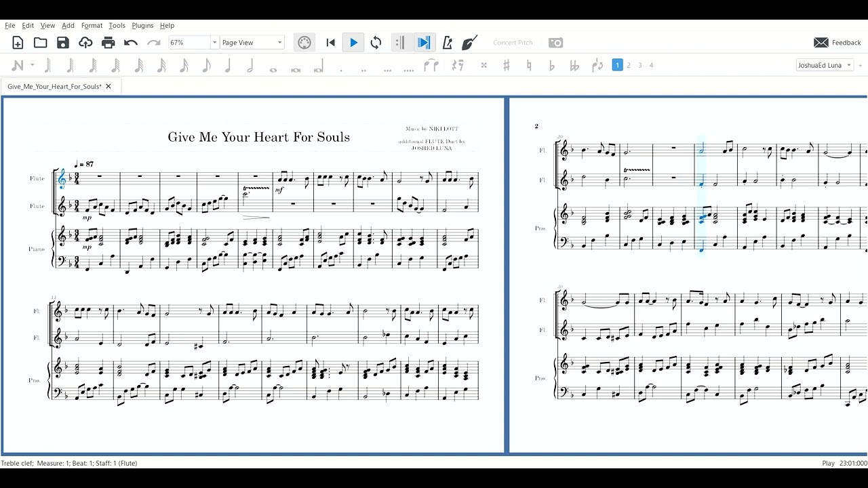Toggle MIDI input with the round plug icon

[304, 43]
